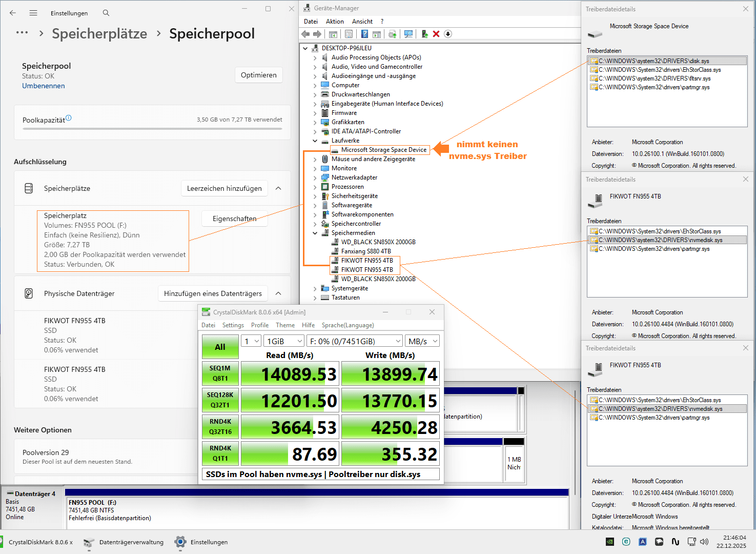Open the Einstellungen hamburger navigation menu
756x554 pixels.
33,13
